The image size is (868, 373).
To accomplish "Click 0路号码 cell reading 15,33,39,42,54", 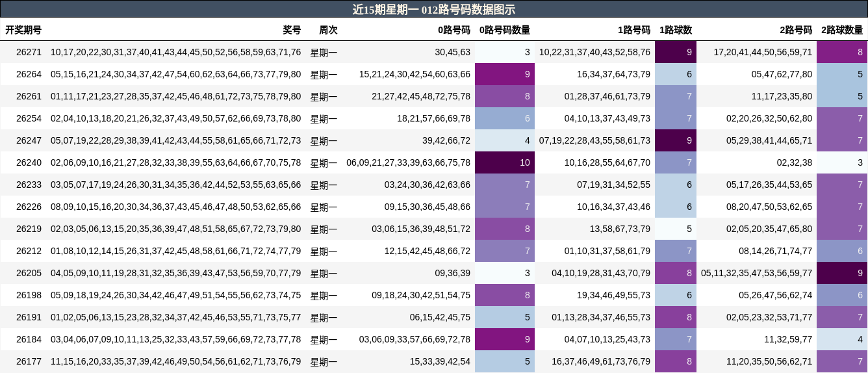I will 440,361.
